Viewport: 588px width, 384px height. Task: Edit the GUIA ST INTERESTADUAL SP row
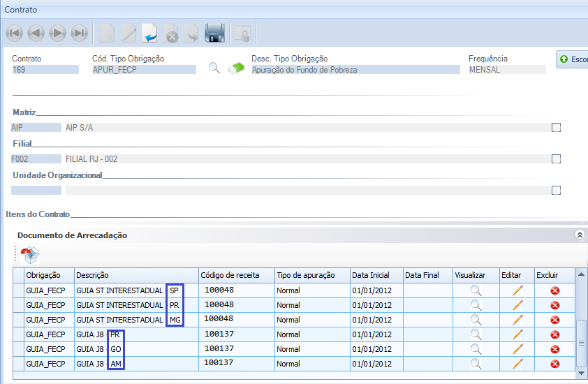coord(517,290)
